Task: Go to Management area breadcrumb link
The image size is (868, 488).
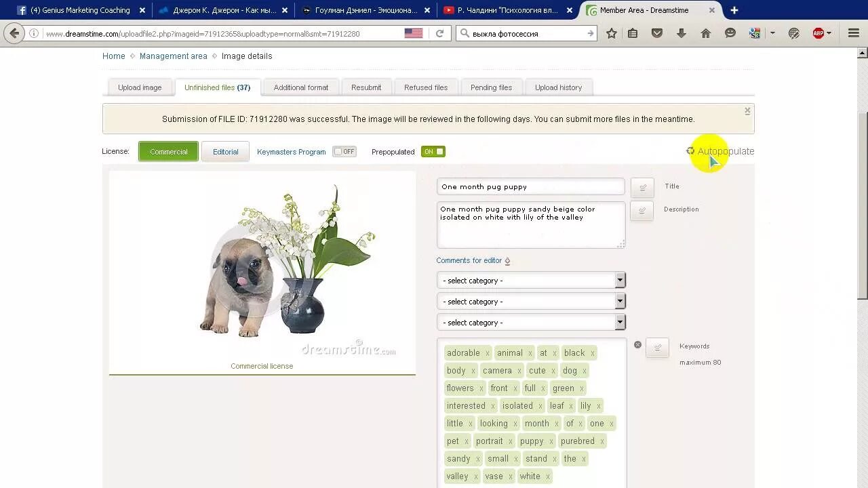Action: 174,56
